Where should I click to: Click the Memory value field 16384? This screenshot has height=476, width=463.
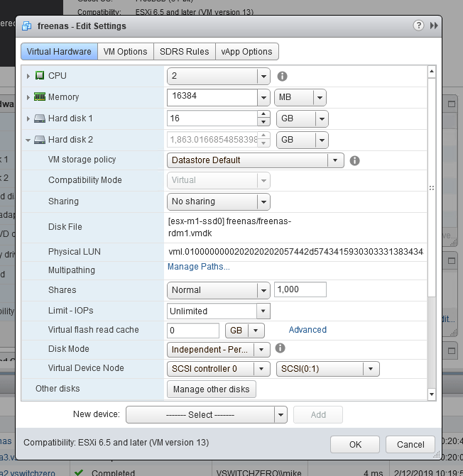point(212,97)
